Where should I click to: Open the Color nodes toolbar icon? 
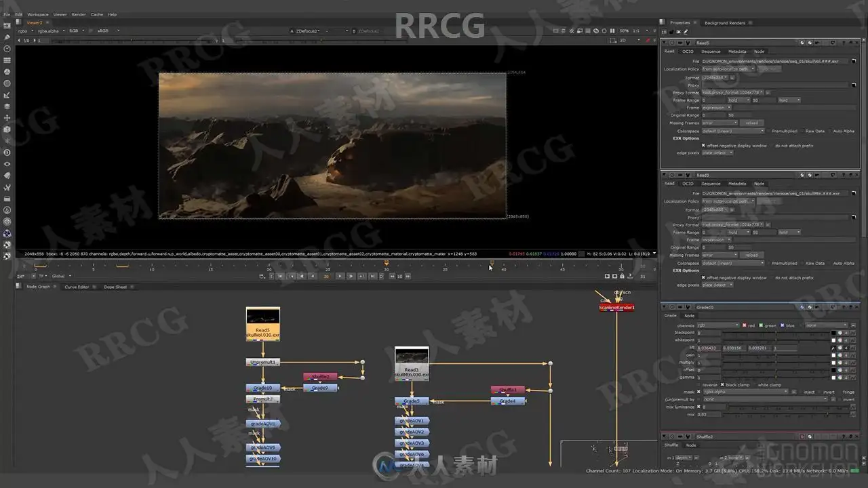pos(7,72)
